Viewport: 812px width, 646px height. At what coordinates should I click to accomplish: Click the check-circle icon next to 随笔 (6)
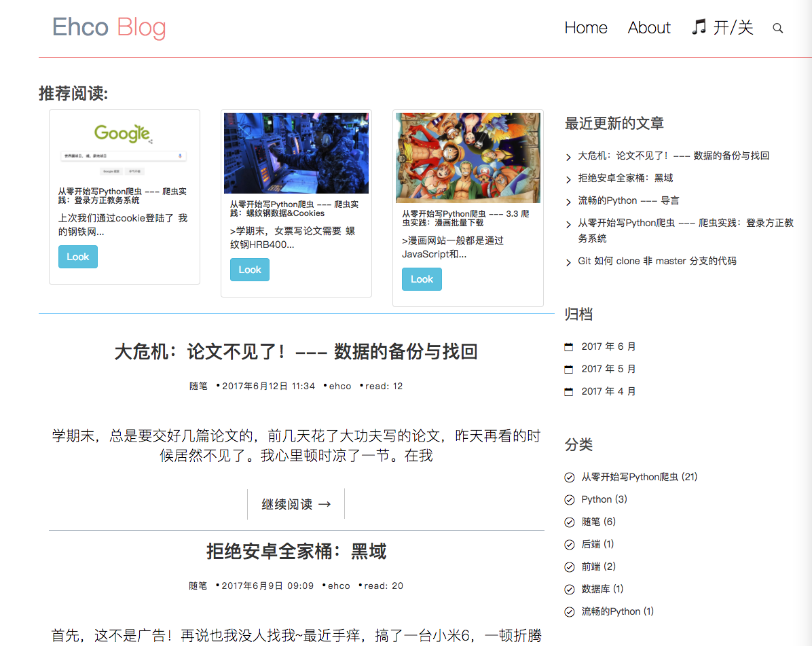point(569,522)
